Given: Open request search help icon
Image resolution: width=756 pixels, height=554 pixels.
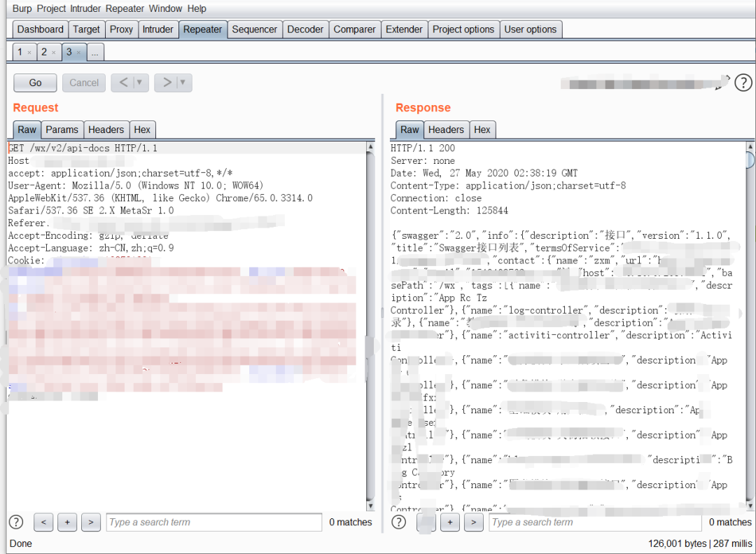Looking at the screenshot, I should [x=16, y=522].
